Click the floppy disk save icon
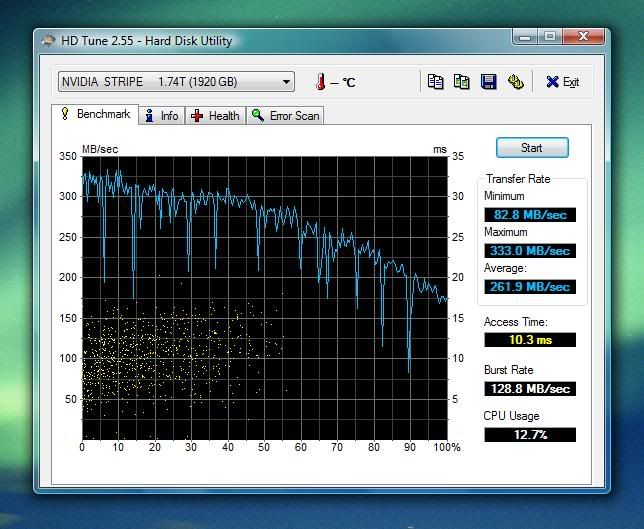 point(489,81)
